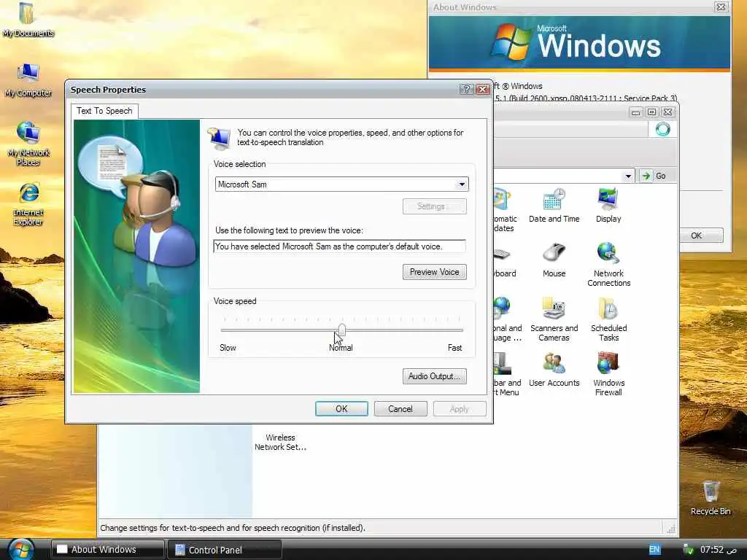Screen dimensions: 747x560
Task: Click the Preview Voice button
Action: click(435, 272)
